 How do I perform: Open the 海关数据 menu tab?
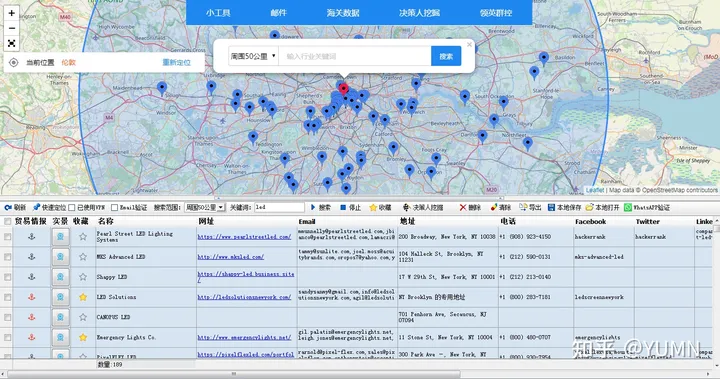[343, 13]
